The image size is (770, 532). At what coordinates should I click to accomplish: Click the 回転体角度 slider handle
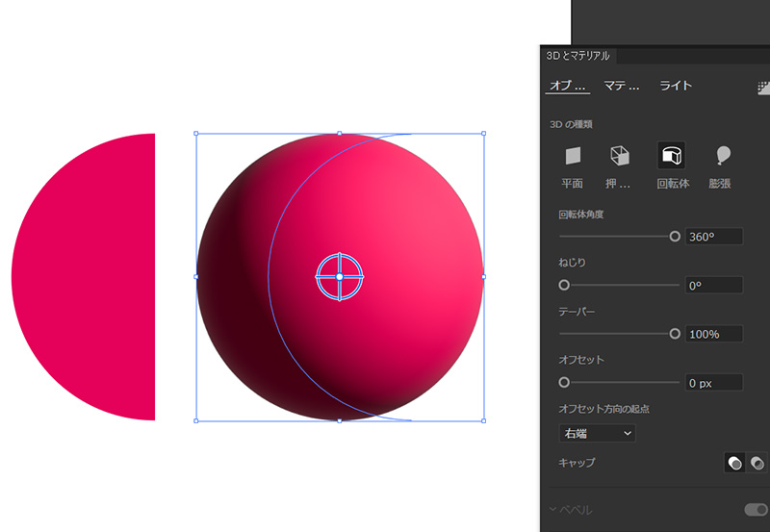[675, 237]
